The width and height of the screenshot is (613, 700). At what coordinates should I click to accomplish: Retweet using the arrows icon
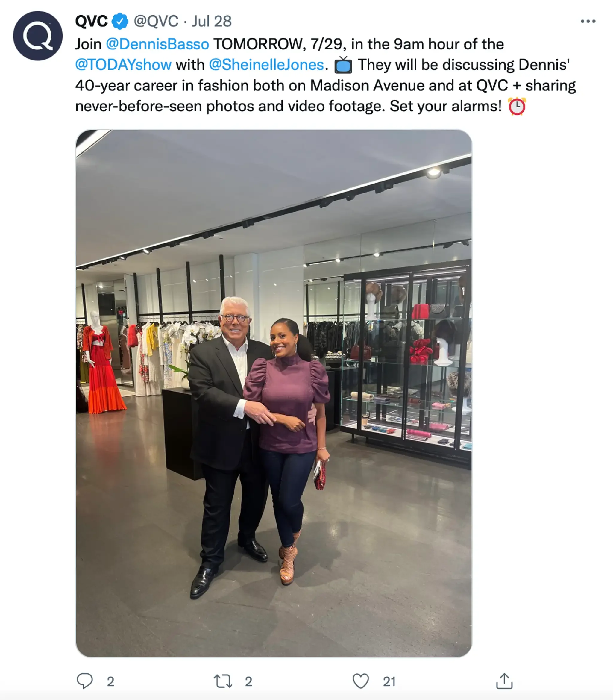click(x=223, y=681)
